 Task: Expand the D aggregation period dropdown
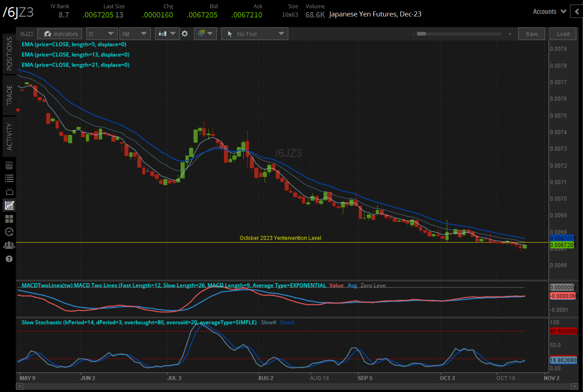coord(102,34)
